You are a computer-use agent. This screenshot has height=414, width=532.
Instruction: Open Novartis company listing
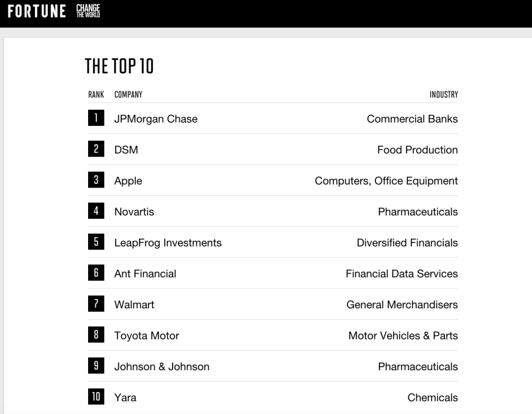tap(134, 212)
